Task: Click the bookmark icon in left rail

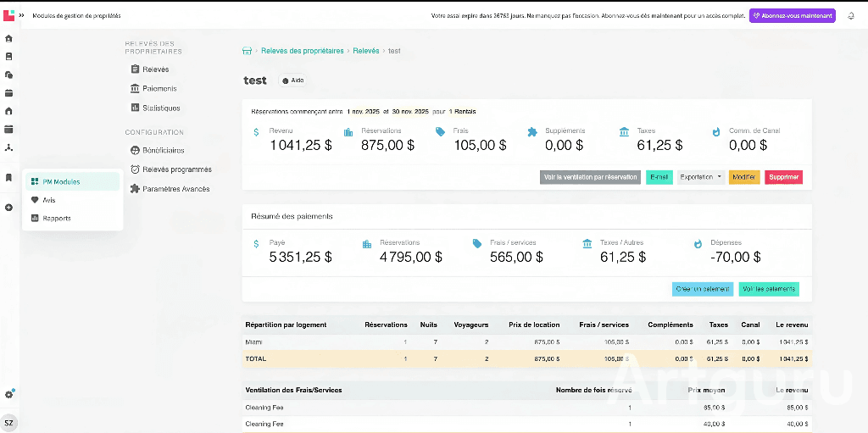Action: (8, 178)
